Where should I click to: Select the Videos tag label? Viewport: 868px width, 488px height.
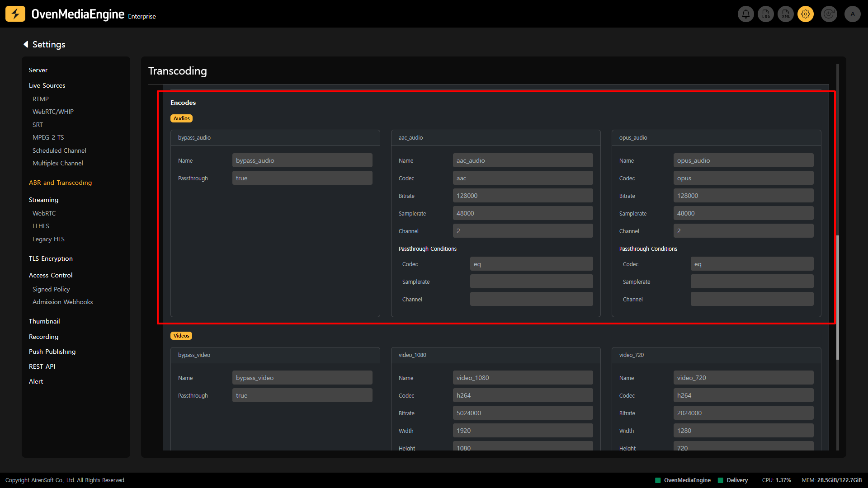click(x=181, y=336)
